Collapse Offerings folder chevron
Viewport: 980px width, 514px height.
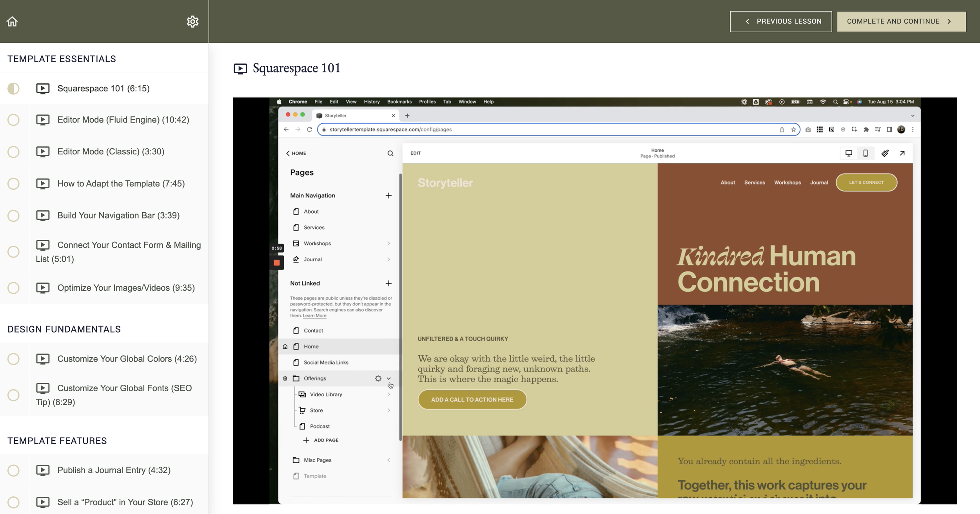389,378
